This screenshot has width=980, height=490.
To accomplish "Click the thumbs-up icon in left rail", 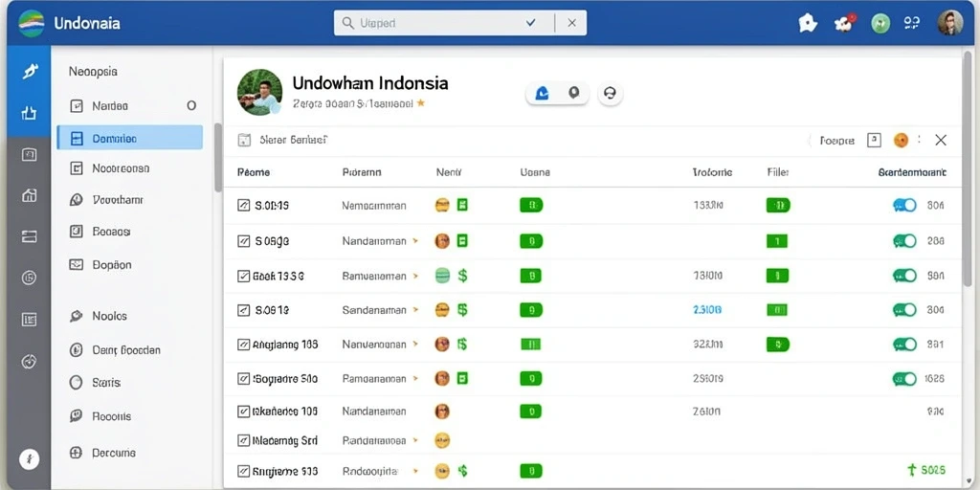I will click(x=29, y=113).
